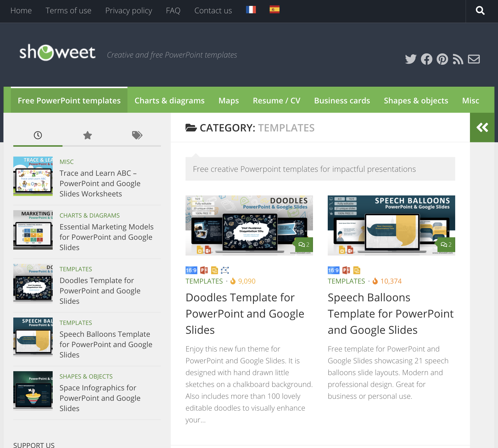Open Space Infographics sidebar thumbnail
Viewport: 498px width, 448px height.
point(33,391)
